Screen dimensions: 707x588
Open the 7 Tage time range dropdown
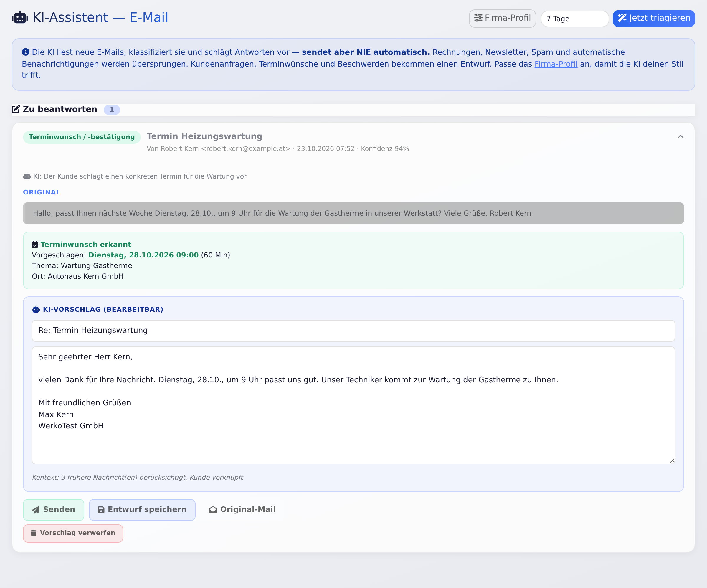pos(575,19)
